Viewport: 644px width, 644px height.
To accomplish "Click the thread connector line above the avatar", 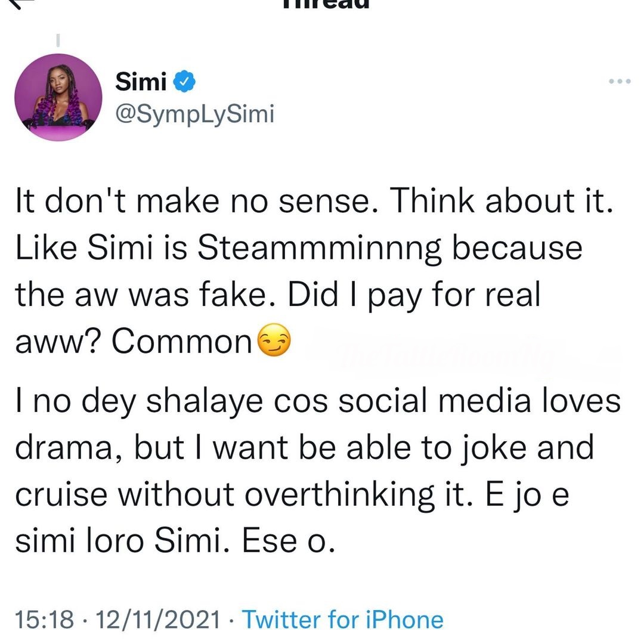I will (58, 41).
